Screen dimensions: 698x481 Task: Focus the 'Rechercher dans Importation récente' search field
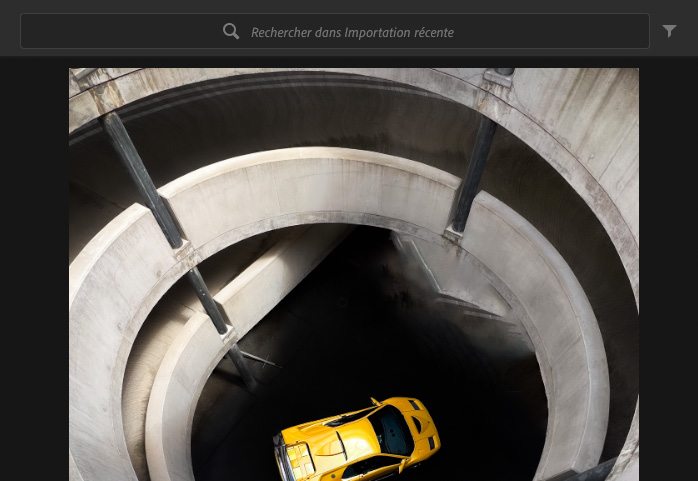point(335,32)
